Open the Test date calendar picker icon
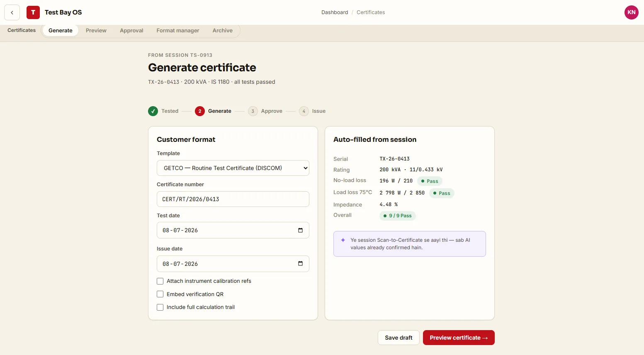Viewport: 644px width, 355px height. pyautogui.click(x=300, y=230)
